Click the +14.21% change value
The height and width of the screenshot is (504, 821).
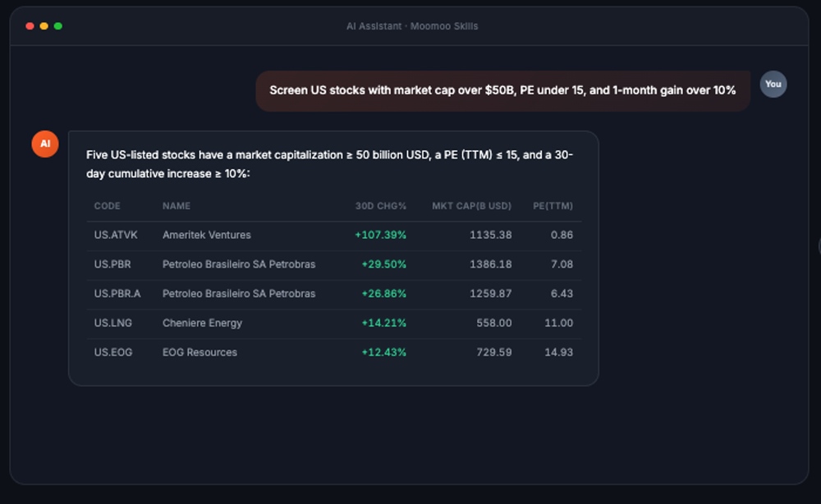click(x=383, y=323)
